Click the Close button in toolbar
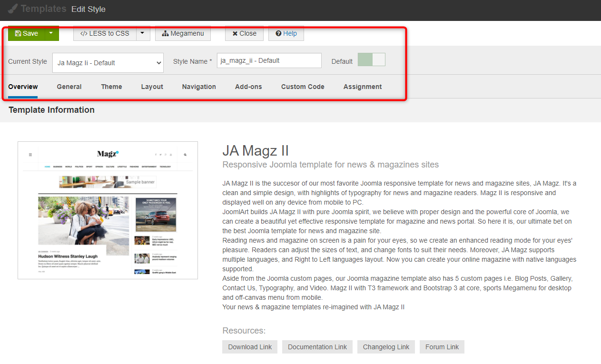601x364 pixels. click(x=244, y=33)
